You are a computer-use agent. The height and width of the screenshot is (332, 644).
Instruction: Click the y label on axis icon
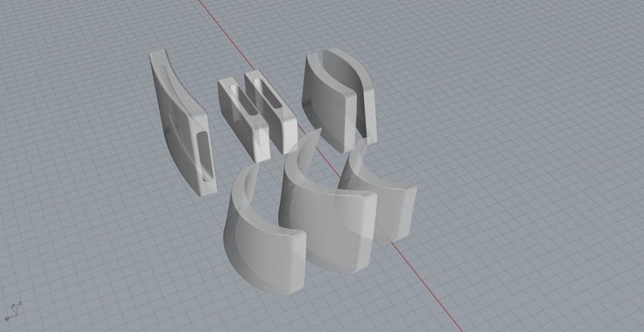pyautogui.click(x=6, y=319)
